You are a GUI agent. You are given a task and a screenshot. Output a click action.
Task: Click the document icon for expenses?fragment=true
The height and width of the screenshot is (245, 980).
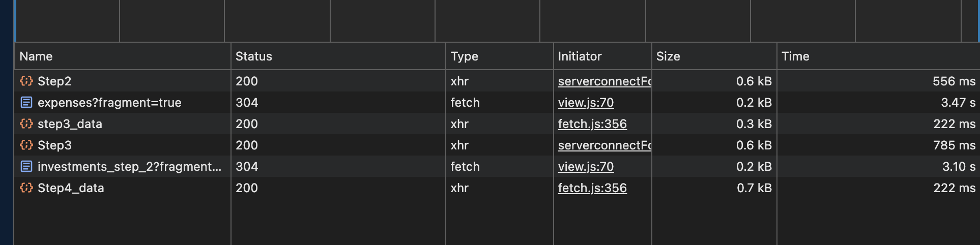coord(26,103)
